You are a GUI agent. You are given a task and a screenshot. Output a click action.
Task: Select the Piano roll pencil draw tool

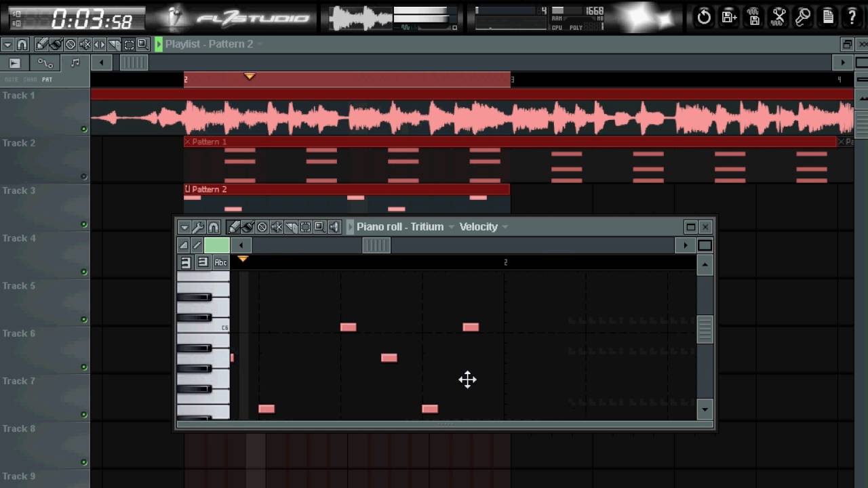pyautogui.click(x=233, y=227)
